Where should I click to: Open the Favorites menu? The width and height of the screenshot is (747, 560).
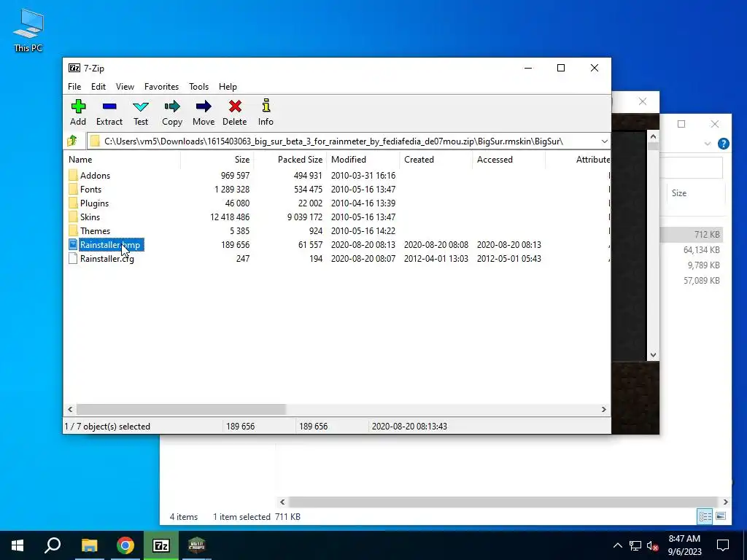[x=161, y=87]
